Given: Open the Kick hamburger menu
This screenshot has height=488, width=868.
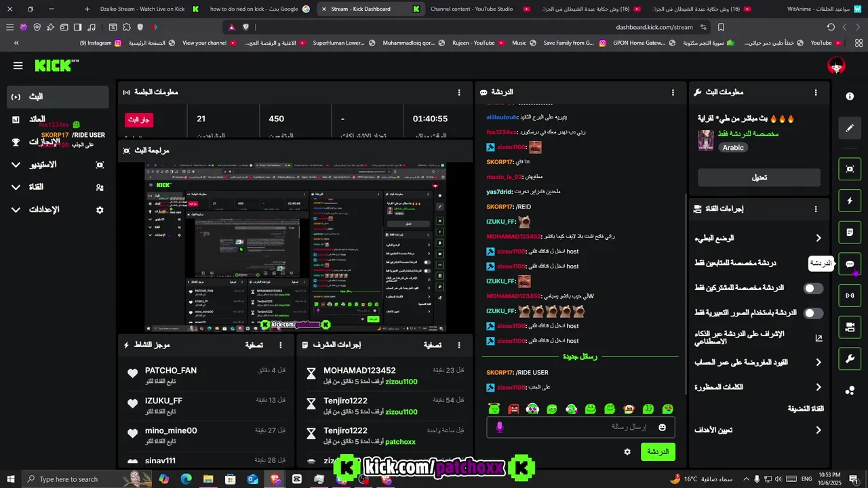Looking at the screenshot, I should pyautogui.click(x=18, y=66).
